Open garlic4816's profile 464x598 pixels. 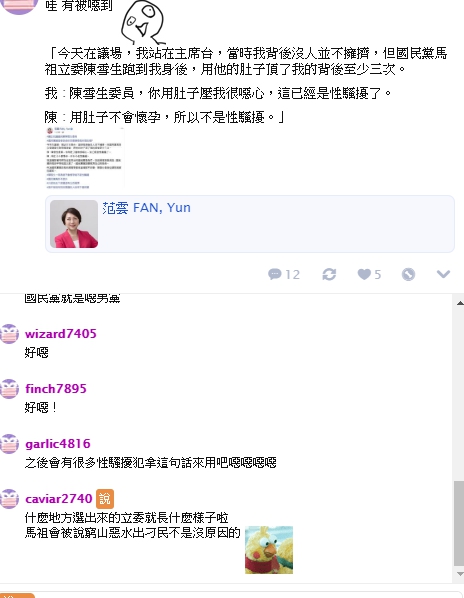coord(58,444)
